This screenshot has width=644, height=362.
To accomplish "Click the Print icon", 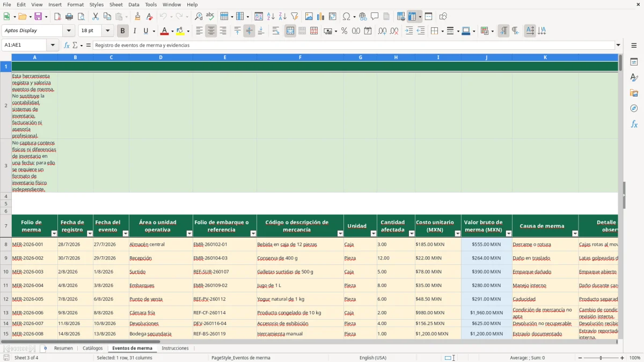I will (x=69, y=17).
